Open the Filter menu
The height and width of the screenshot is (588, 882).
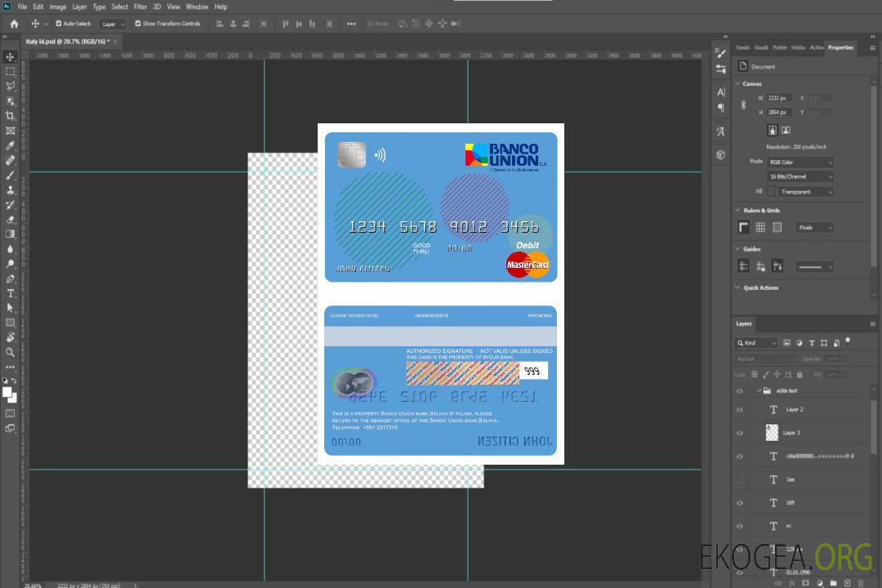[x=140, y=7]
